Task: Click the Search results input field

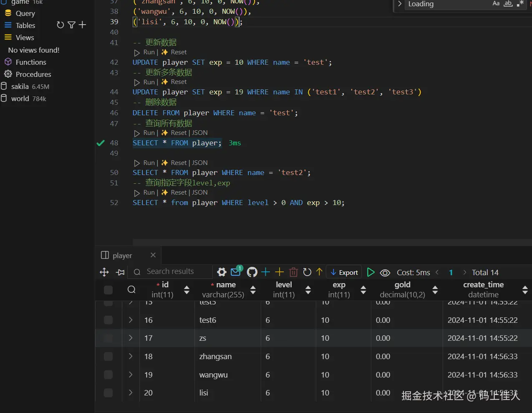Action: (x=170, y=272)
